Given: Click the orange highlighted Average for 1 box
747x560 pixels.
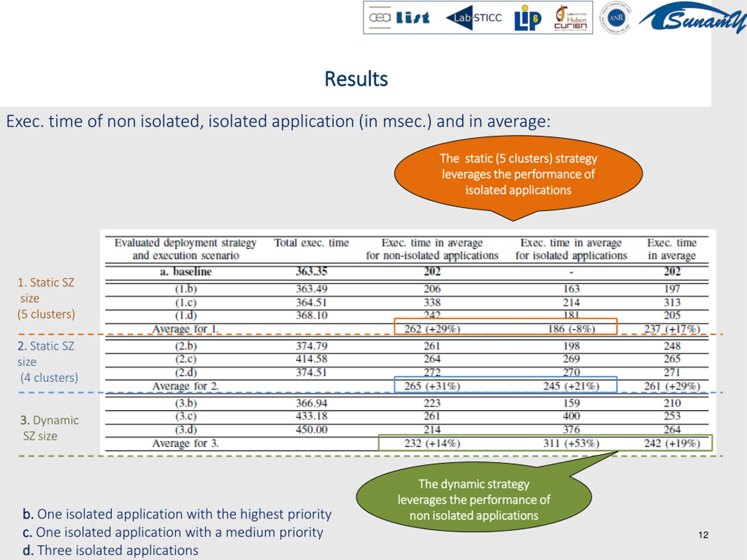Looking at the screenshot, I should pyautogui.click(x=506, y=326).
